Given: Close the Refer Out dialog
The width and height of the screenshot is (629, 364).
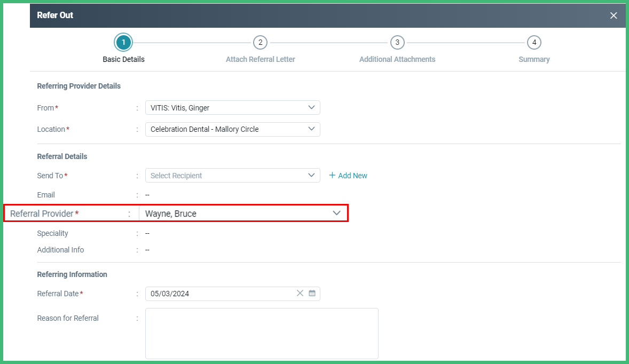Looking at the screenshot, I should (614, 15).
